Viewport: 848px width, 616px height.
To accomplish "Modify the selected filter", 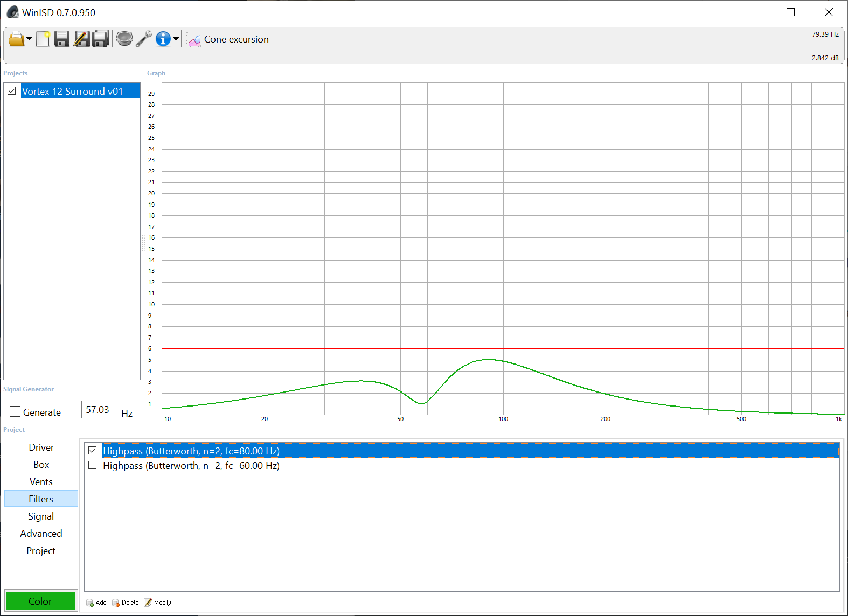I will click(x=157, y=603).
